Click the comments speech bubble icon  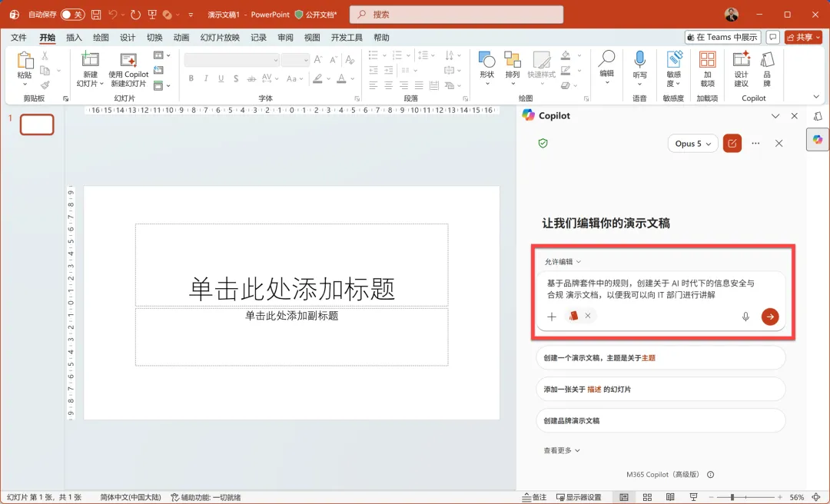pyautogui.click(x=773, y=37)
